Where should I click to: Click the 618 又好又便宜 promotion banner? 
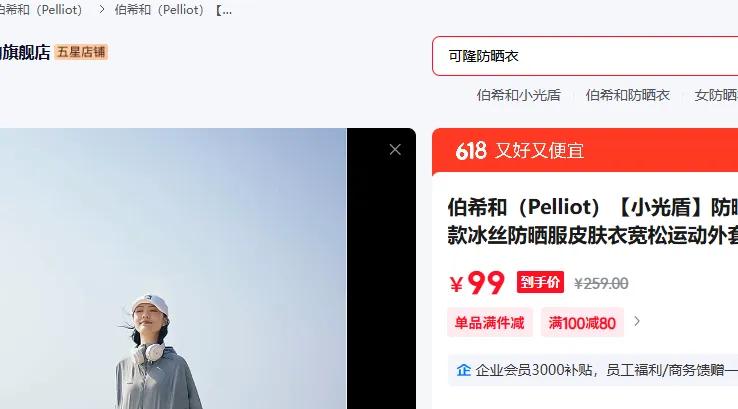585,151
